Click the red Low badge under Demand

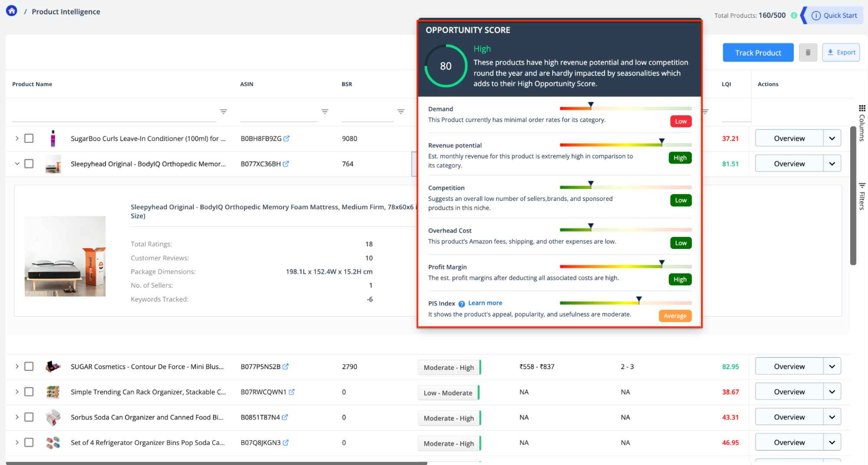[680, 121]
